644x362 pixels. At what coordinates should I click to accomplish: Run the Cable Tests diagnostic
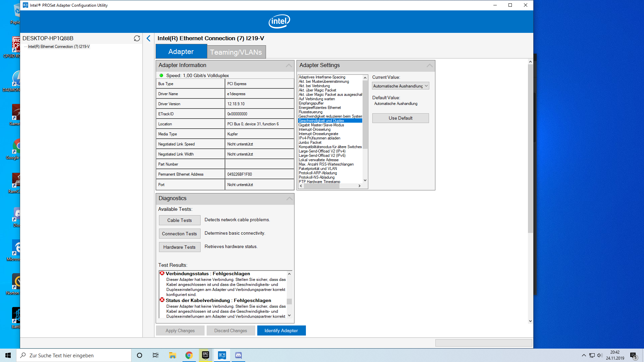[179, 220]
